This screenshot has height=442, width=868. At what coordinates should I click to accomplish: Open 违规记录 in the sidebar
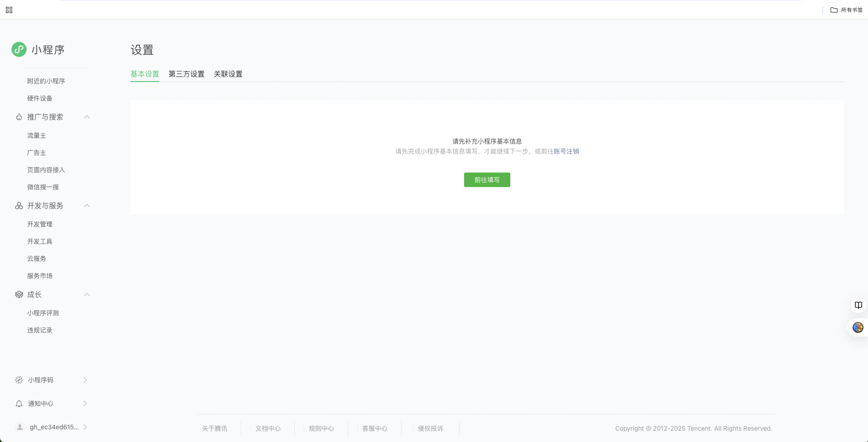click(x=40, y=330)
